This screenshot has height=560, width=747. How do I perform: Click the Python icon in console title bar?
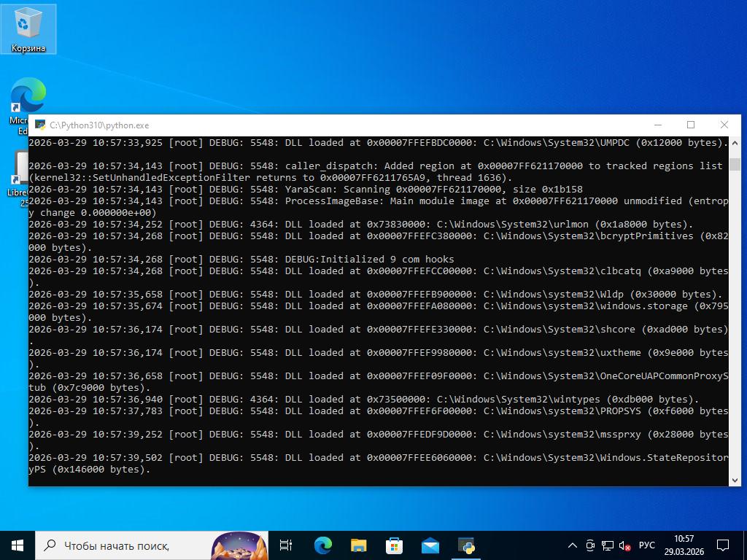[40, 125]
